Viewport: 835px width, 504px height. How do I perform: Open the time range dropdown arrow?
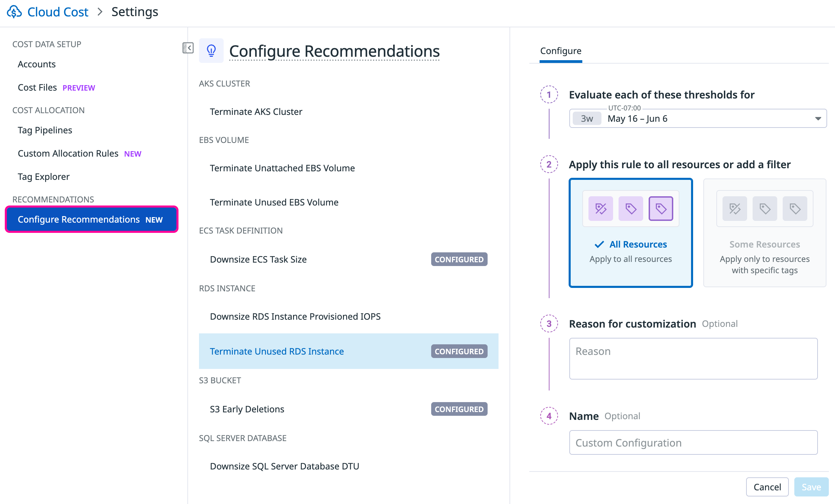(x=818, y=119)
